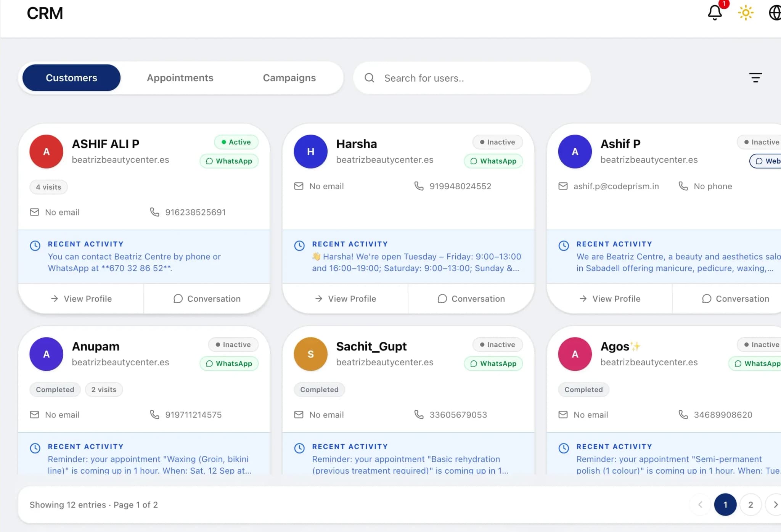Switch to the Appointments tab
Screen dimensions: 781x532
tap(180, 78)
